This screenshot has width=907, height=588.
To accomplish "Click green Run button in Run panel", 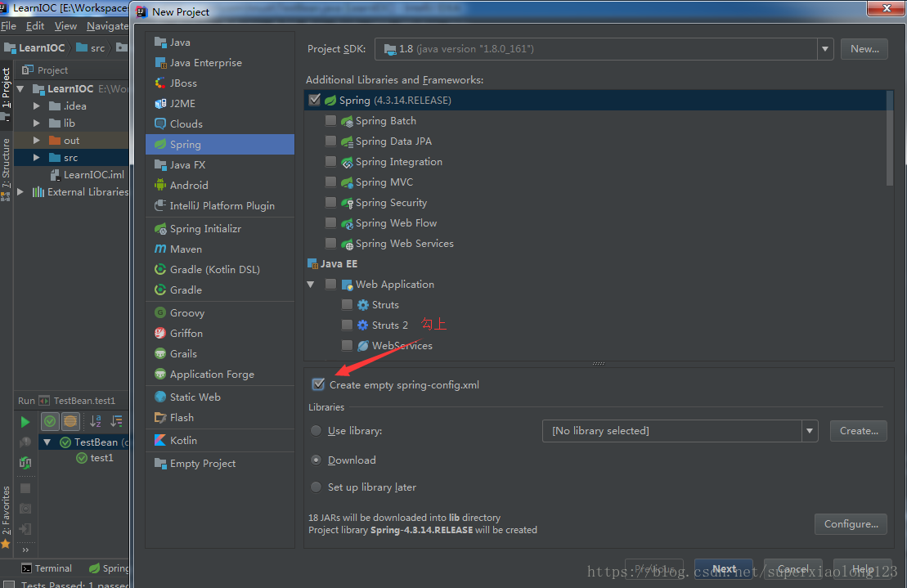I will 25,422.
